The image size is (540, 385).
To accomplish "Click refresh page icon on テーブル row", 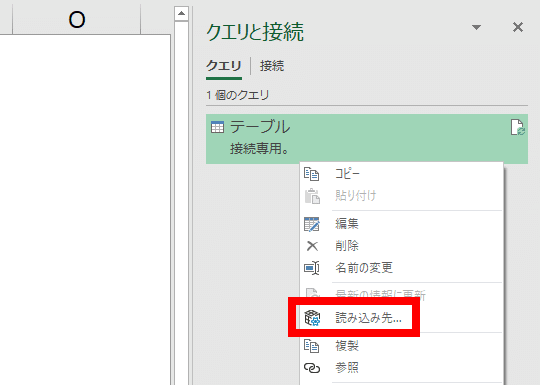I will coord(517,127).
